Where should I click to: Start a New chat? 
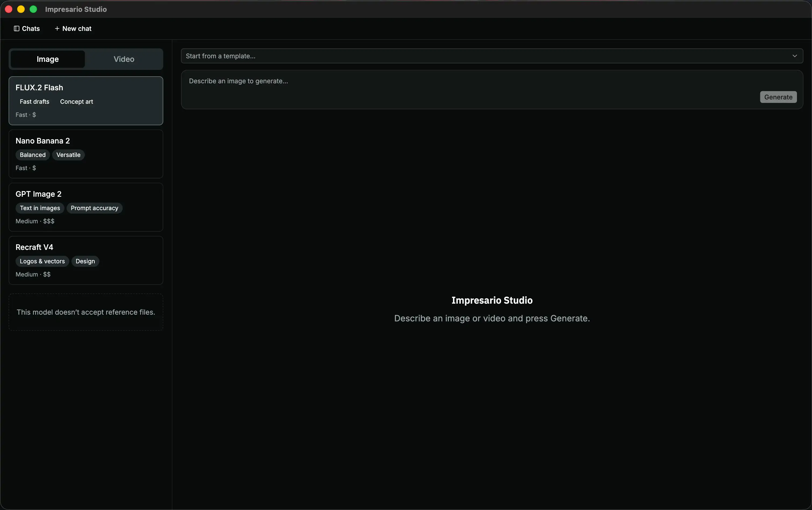point(73,29)
